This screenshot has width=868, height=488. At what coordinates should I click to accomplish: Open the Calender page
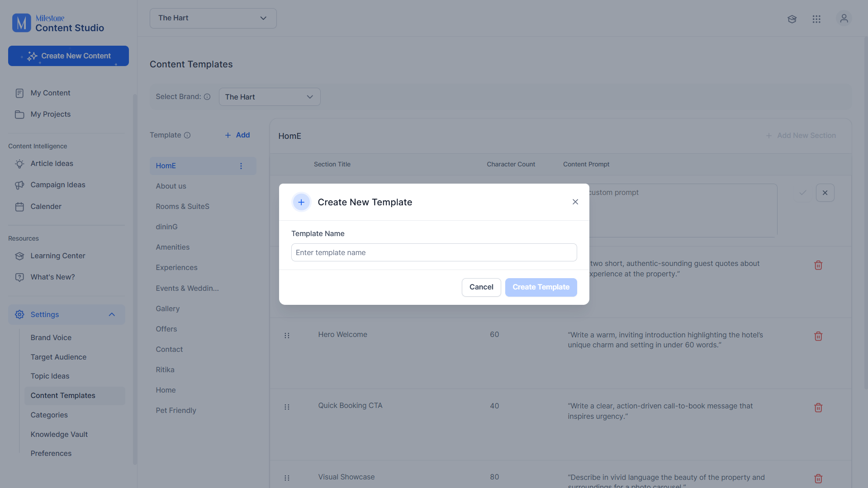click(46, 207)
